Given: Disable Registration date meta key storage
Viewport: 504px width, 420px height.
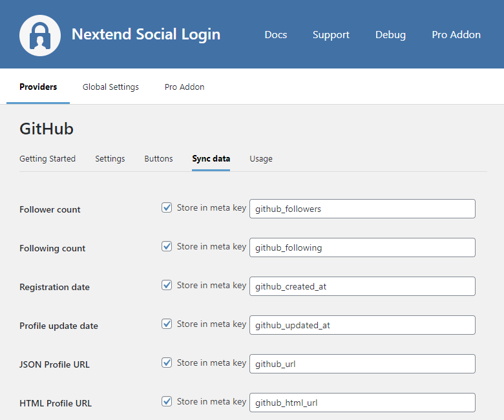Looking at the screenshot, I should point(167,286).
